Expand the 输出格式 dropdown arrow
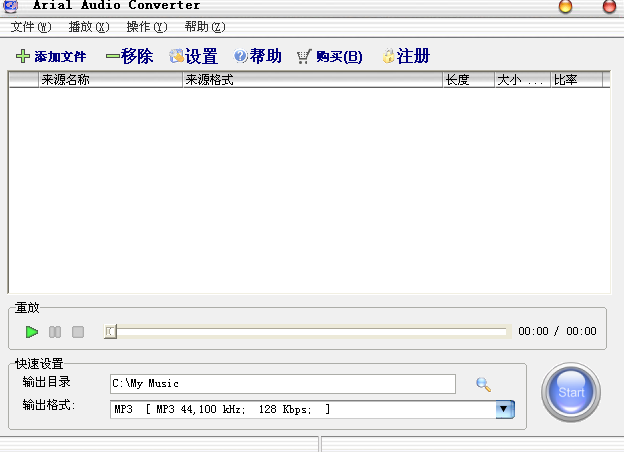624x452 pixels. (505, 409)
